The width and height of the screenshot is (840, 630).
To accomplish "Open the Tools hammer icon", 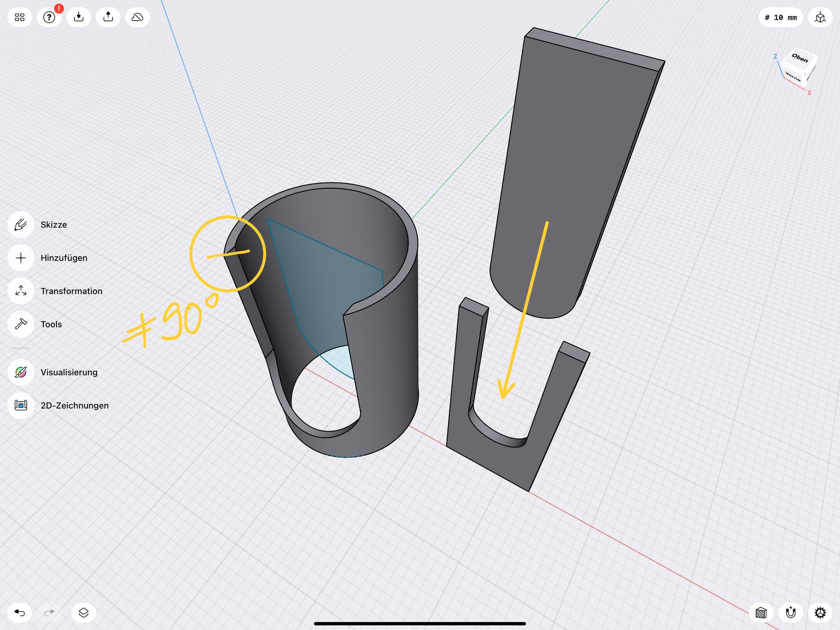I will click(x=21, y=324).
